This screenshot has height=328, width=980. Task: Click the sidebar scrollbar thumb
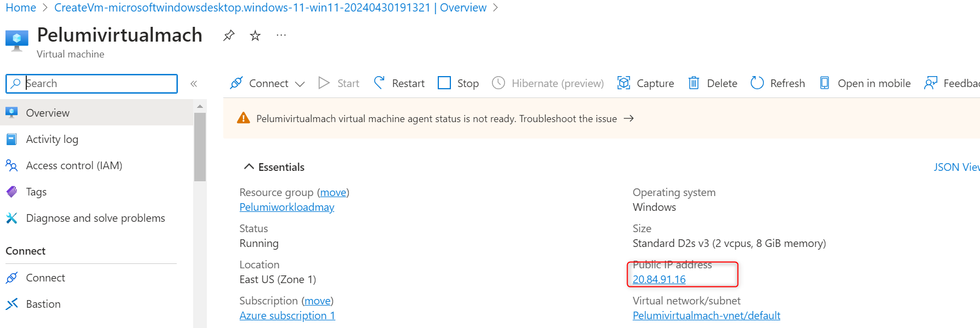pos(200,147)
